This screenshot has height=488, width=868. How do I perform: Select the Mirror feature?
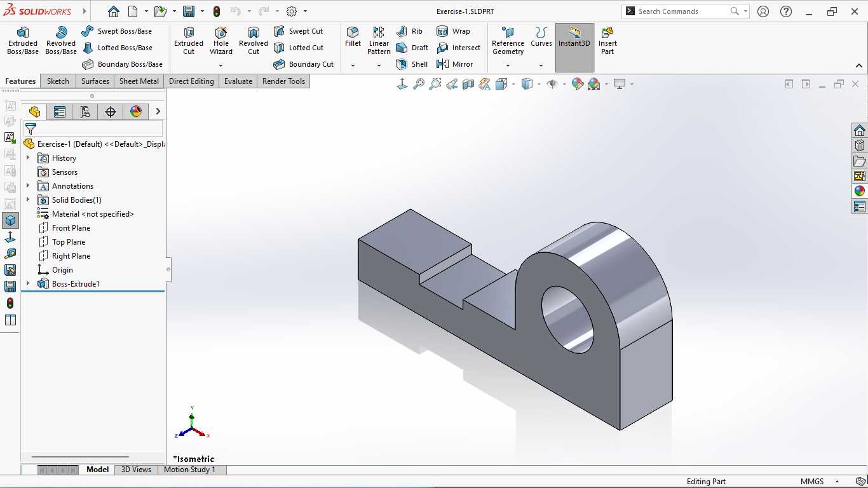[455, 64]
